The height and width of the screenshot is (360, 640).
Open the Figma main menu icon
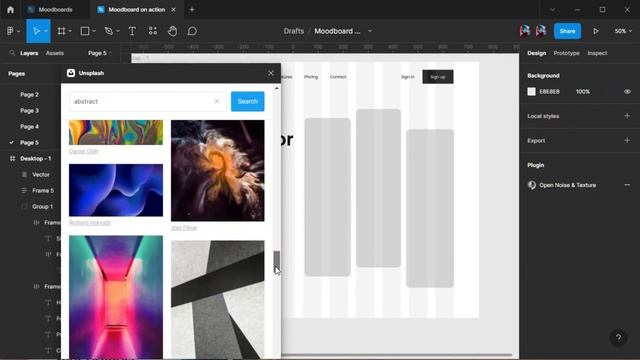tap(10, 31)
